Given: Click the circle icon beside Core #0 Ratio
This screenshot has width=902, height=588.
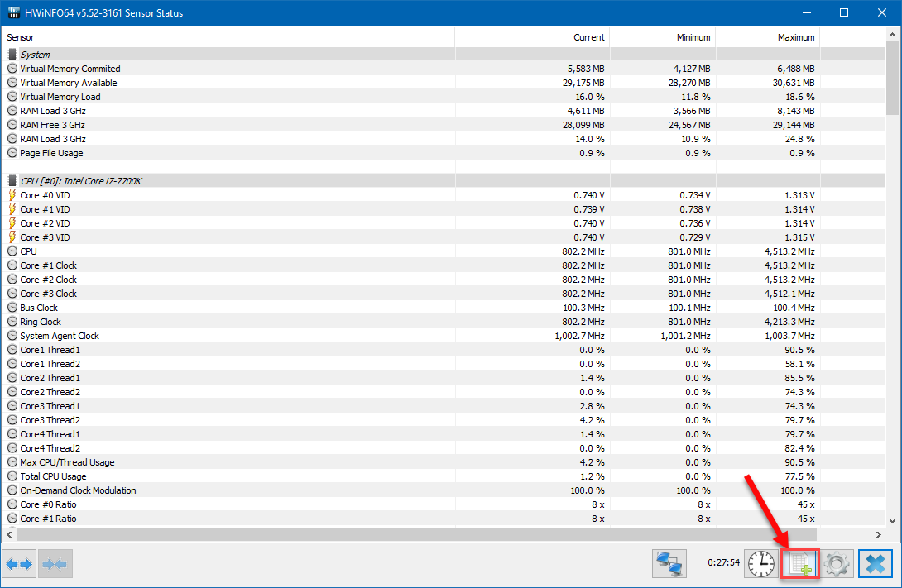Looking at the screenshot, I should click(12, 504).
